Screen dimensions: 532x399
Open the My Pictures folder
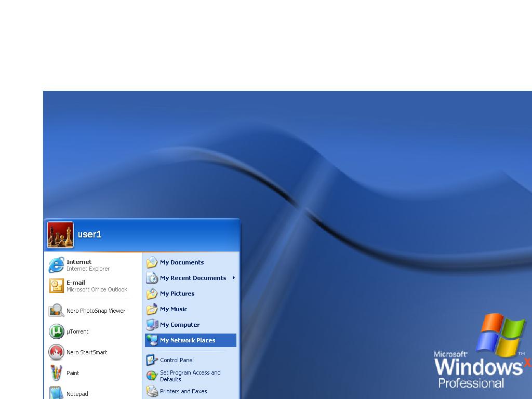tap(177, 294)
